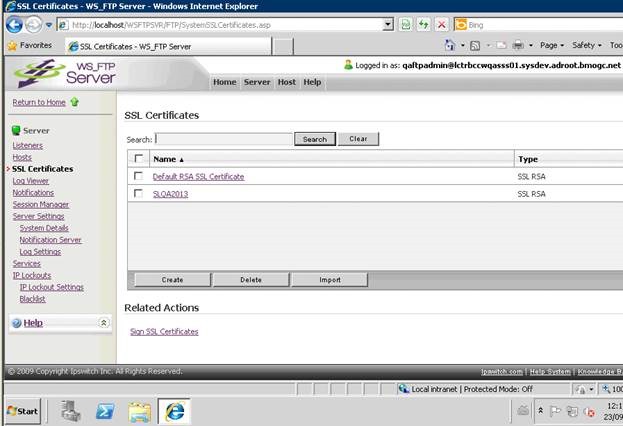Open the Hosts sidebar link
The width and height of the screenshot is (623, 426).
tap(22, 157)
